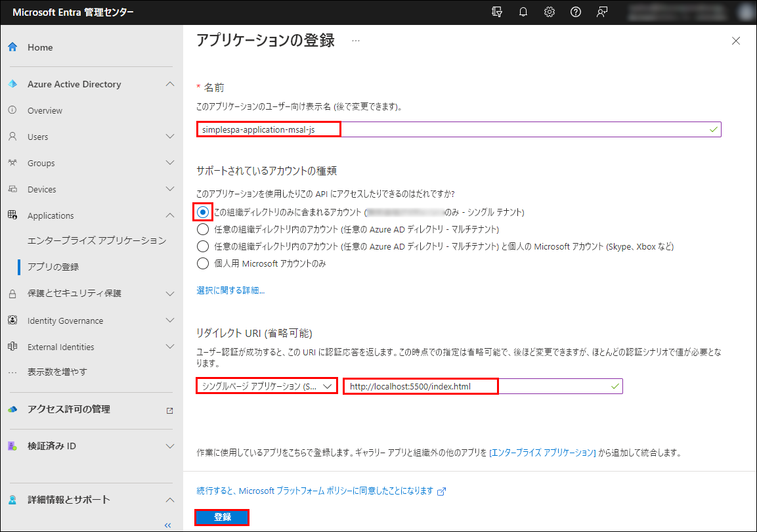This screenshot has height=532, width=757.
Task: Click Microsoft Entra 管理センター title
Action: click(73, 12)
